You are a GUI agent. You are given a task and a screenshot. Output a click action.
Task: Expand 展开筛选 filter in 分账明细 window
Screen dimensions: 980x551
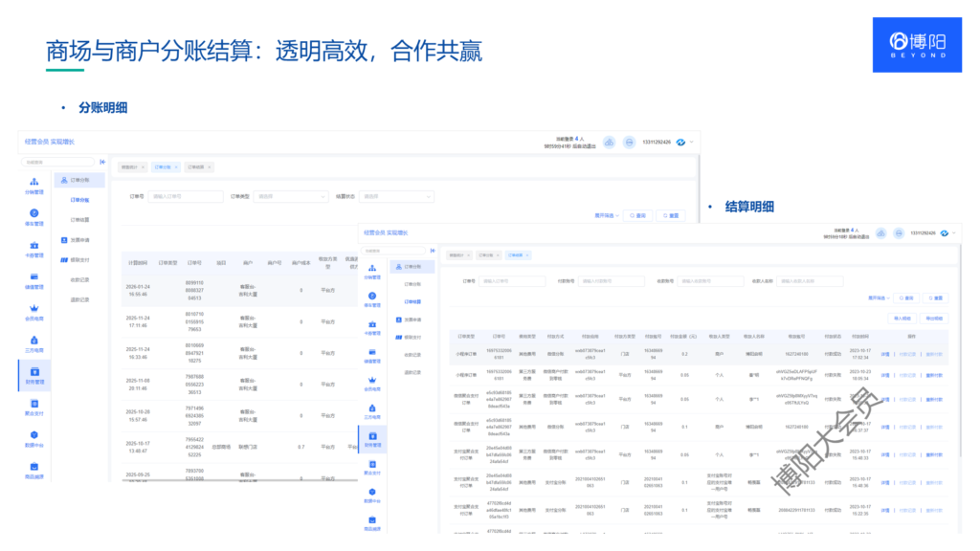coord(606,215)
